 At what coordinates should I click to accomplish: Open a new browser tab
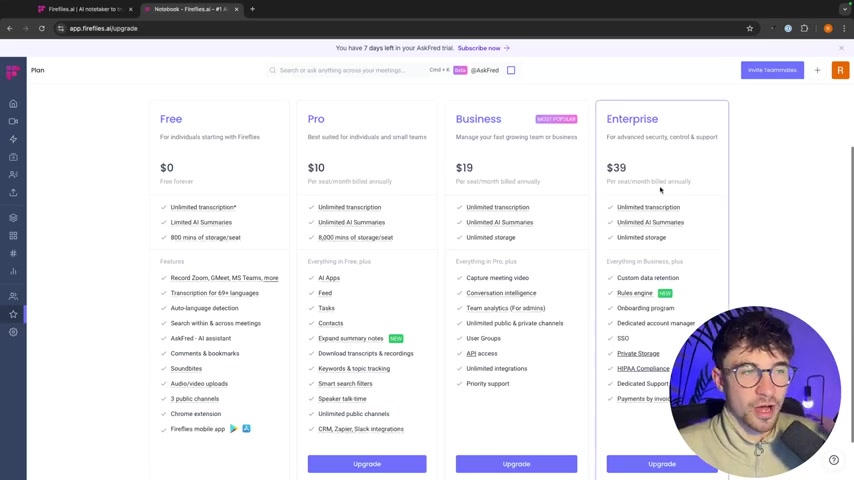point(252,9)
